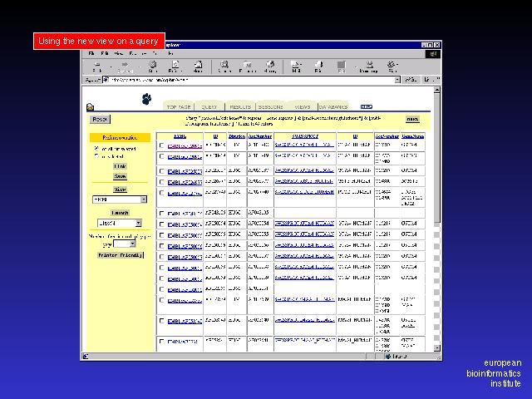Open the Favorites toolbar icon
The image size is (532, 399).
pos(248,64)
